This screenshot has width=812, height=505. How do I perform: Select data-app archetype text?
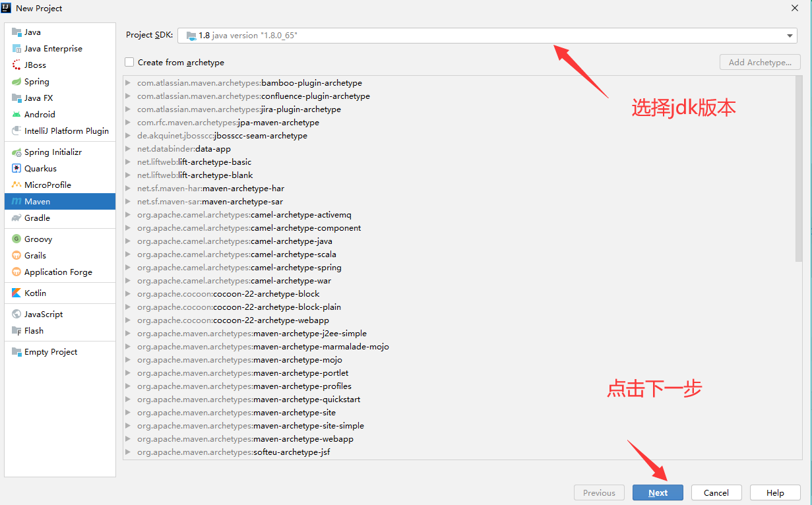(x=184, y=149)
